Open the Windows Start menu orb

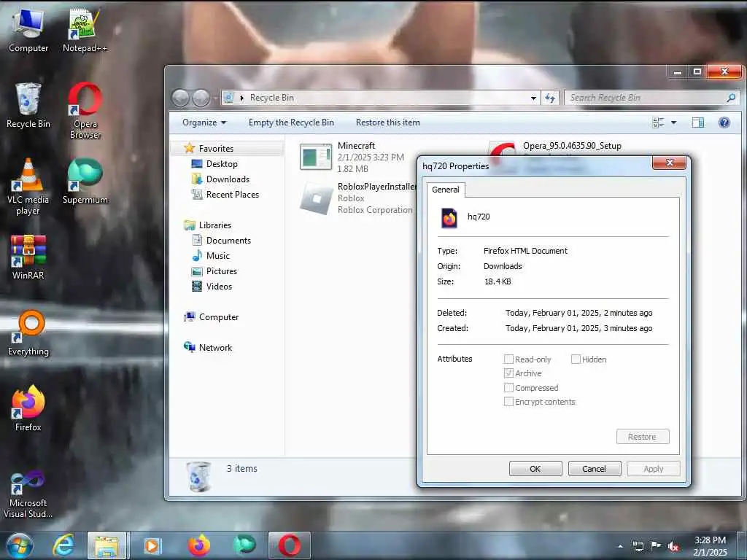(x=20, y=545)
